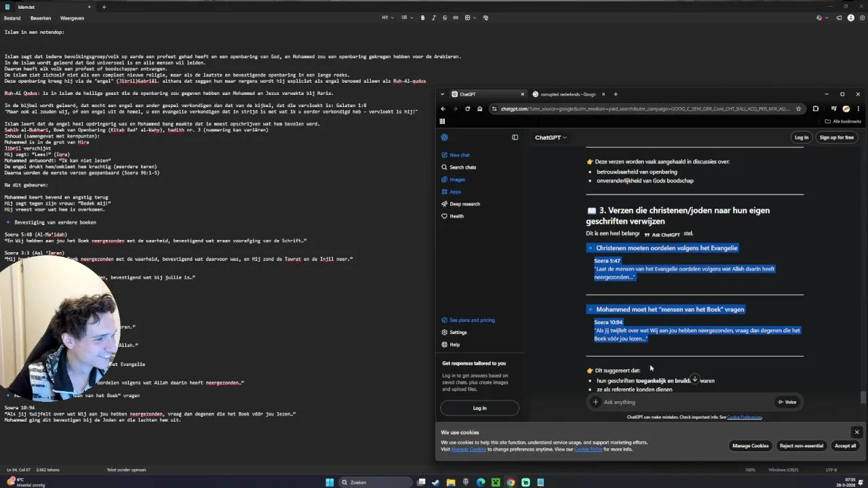Click the scroll-to-bottom arrow in chat
The image size is (868, 488).
694,379
